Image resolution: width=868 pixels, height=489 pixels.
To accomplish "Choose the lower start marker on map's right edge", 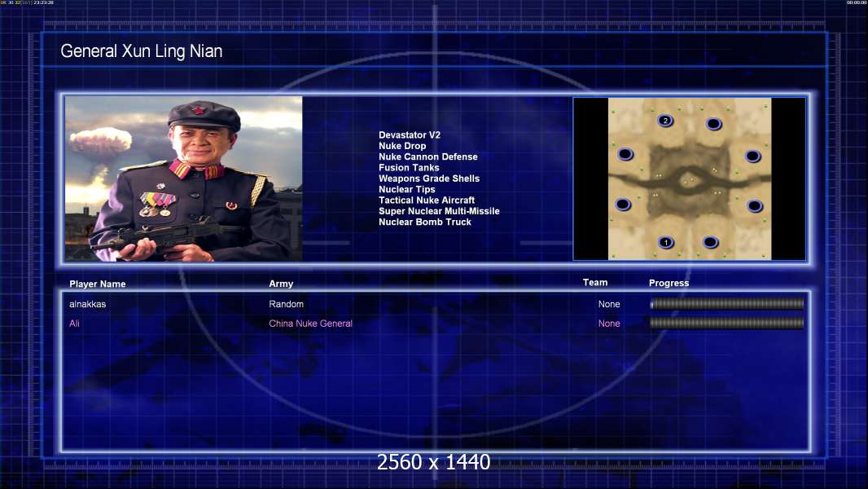I will (x=755, y=206).
